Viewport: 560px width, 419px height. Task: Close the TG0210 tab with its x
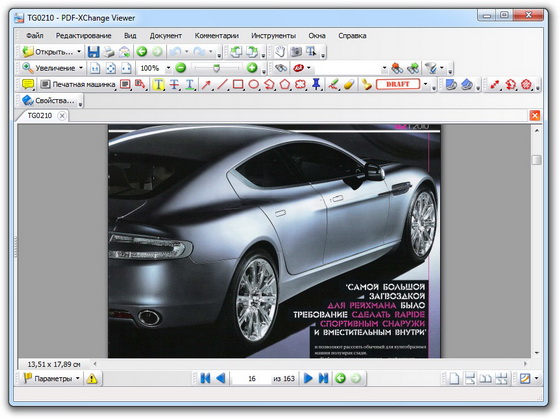(x=62, y=115)
